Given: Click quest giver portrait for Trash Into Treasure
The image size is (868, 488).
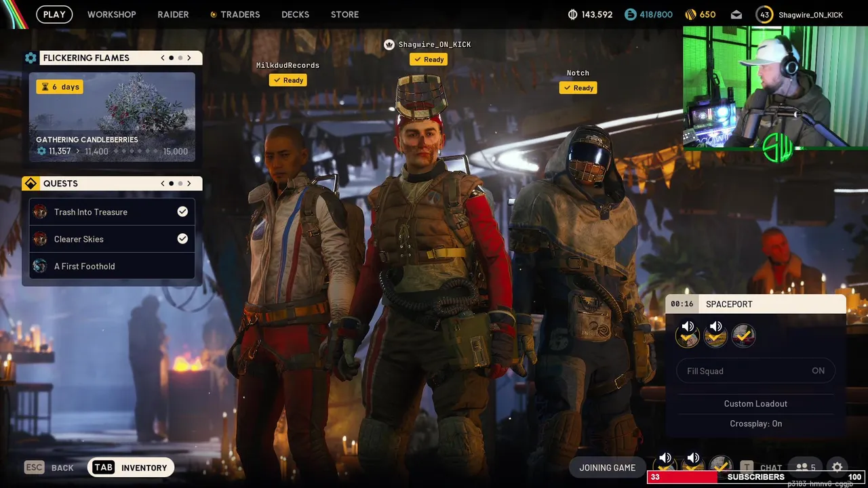Looking at the screenshot, I should [x=40, y=211].
